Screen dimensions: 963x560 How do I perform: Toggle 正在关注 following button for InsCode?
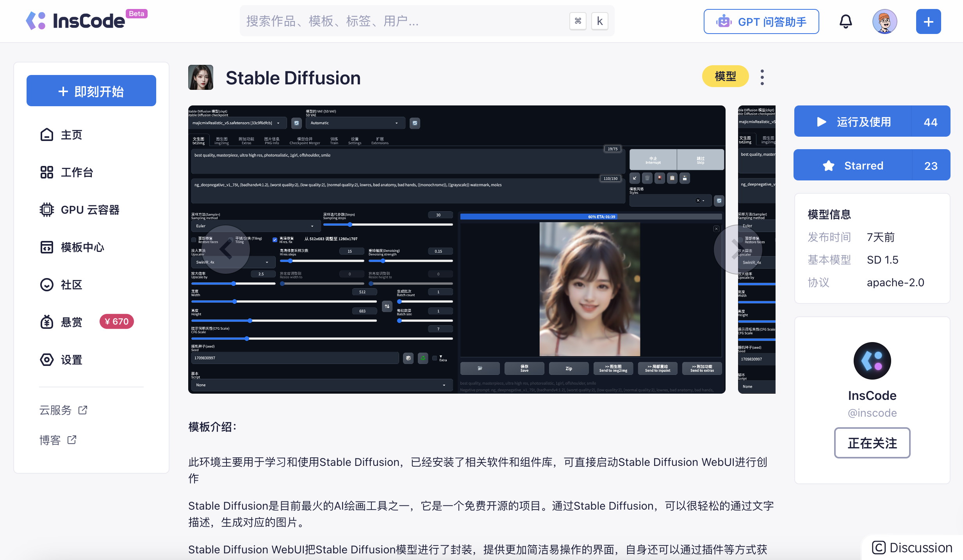point(872,443)
